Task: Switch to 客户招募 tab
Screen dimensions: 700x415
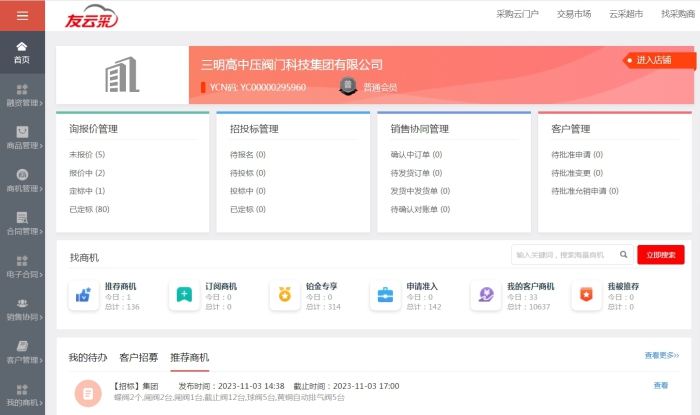Action: [138, 357]
